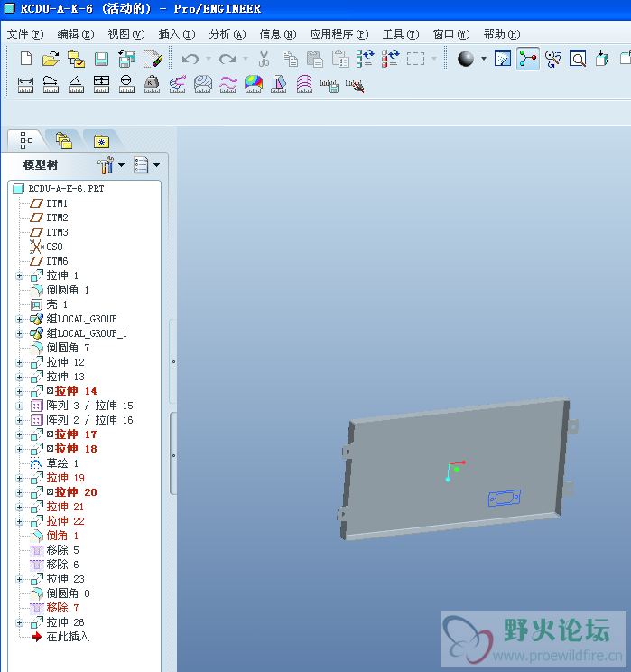Open the Undo history dropdown arrow
The width and height of the screenshot is (631, 672).
click(209, 59)
